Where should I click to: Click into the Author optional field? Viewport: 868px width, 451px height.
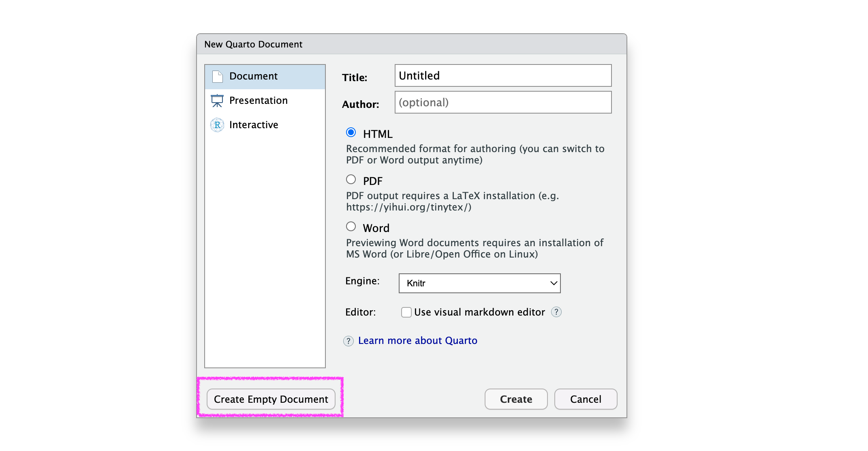coord(503,102)
